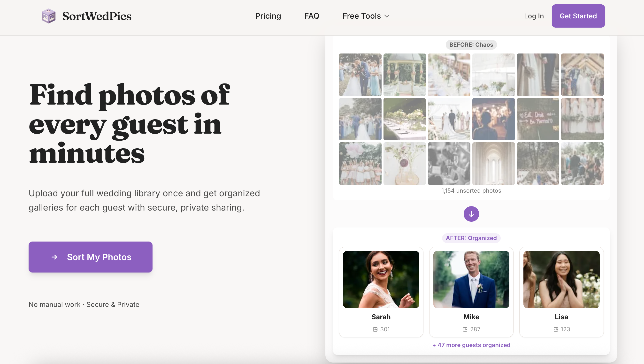This screenshot has height=364, width=644.
Task: Click the arrow icon in Sort My Photos
Action: pyautogui.click(x=54, y=257)
